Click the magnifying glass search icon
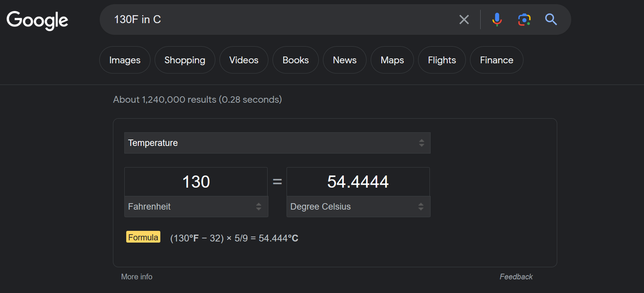This screenshot has width=644, height=293. [551, 20]
